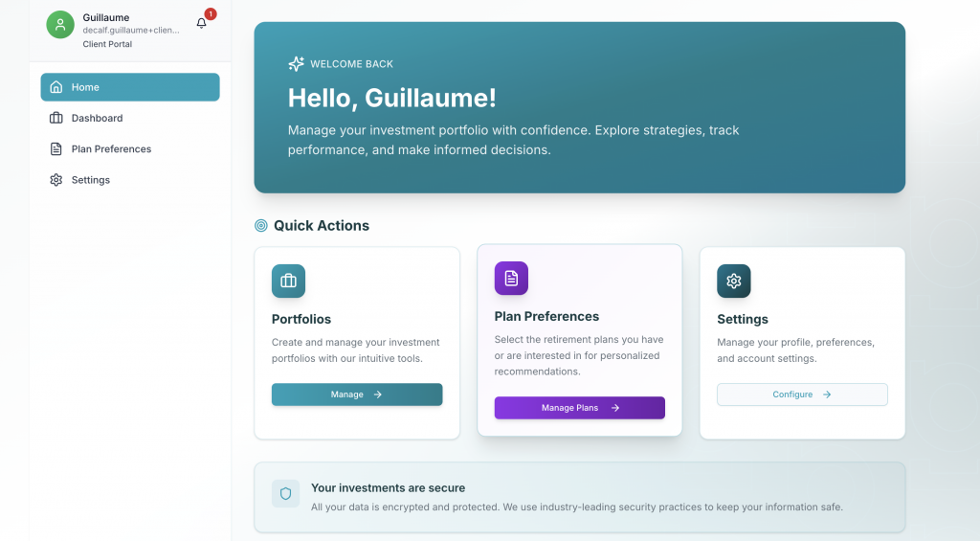Click the sparkle icon beside Welcome Back
Image resolution: width=980 pixels, height=541 pixels.
point(297,64)
